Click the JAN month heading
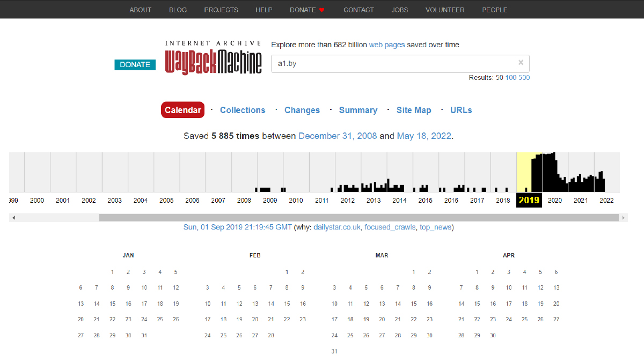This screenshot has width=644, height=362. [x=128, y=255]
